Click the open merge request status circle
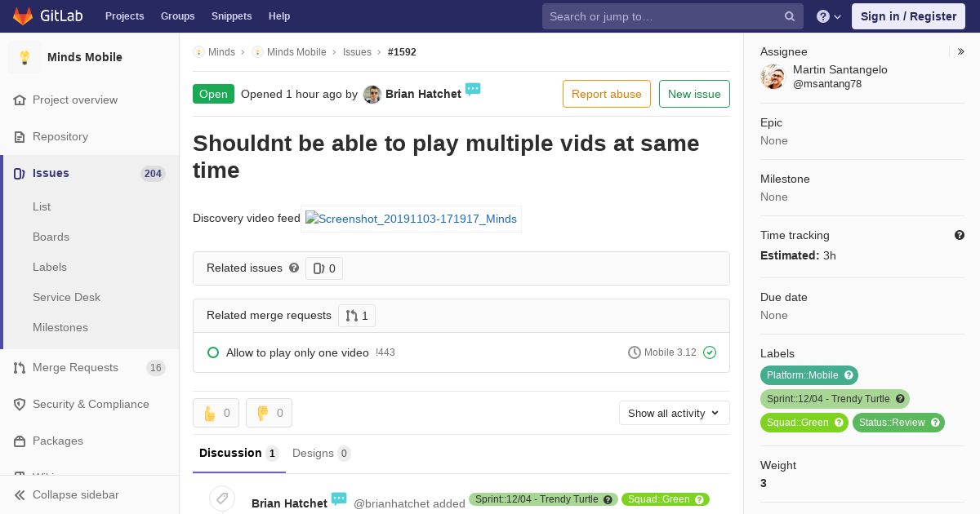This screenshot has width=980, height=514. coord(213,352)
